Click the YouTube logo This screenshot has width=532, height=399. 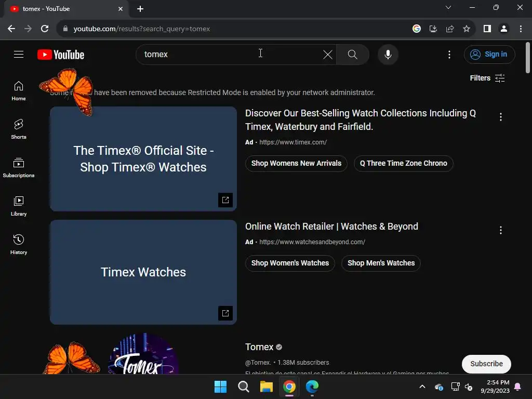(x=61, y=55)
